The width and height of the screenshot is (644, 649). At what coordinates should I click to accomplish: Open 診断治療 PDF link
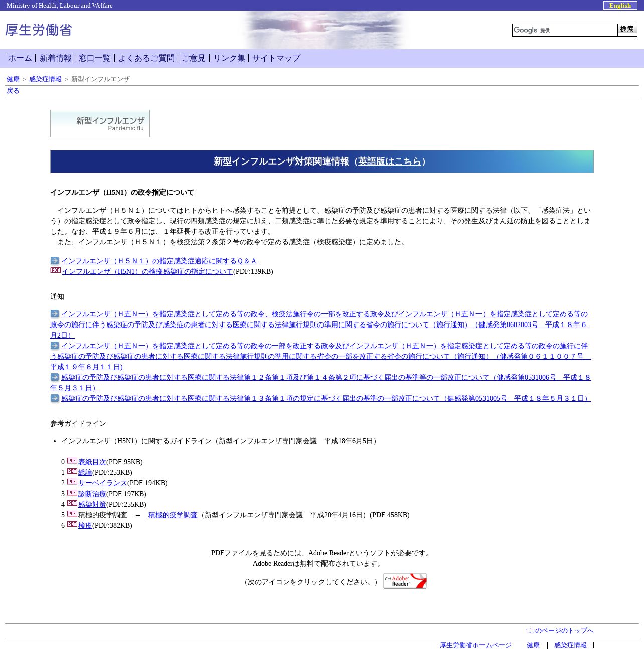point(92,494)
